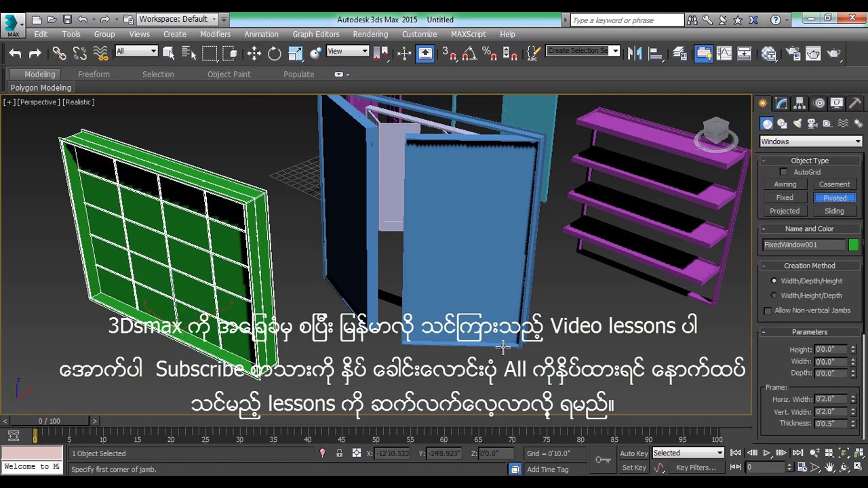Open the MAXScript menu
This screenshot has height=488, width=868.
(469, 34)
